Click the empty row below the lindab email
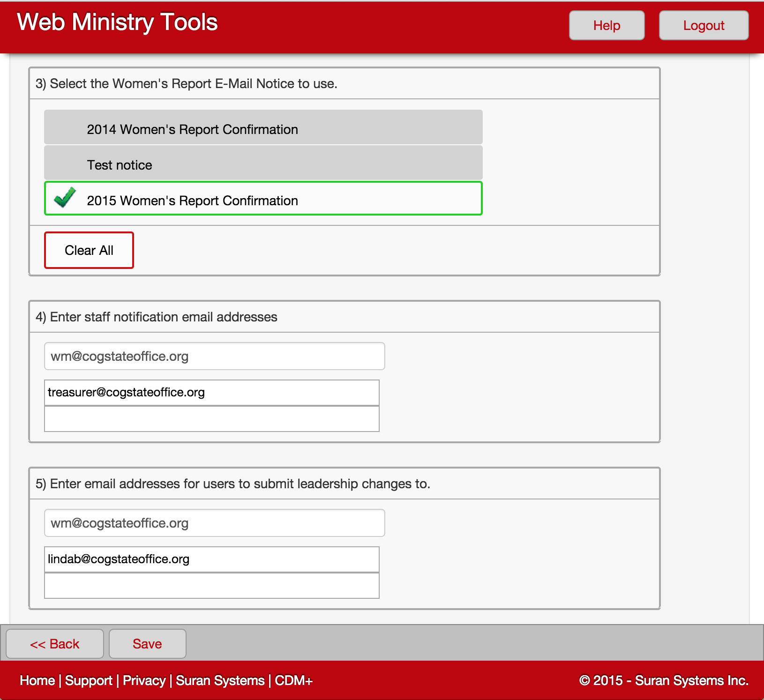 tap(211, 586)
